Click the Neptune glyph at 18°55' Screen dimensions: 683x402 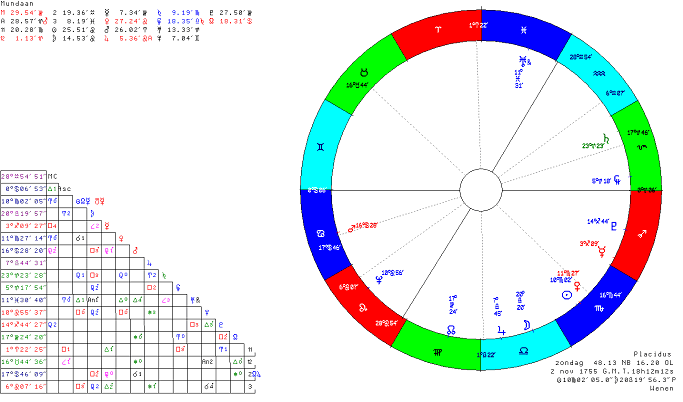(380, 279)
